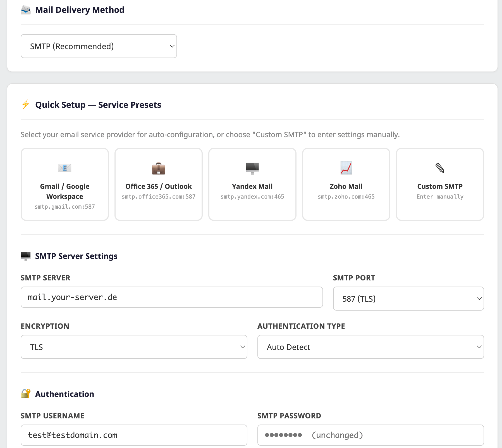Click the Yandex Mail monitor icon
The image size is (502, 448).
click(252, 168)
